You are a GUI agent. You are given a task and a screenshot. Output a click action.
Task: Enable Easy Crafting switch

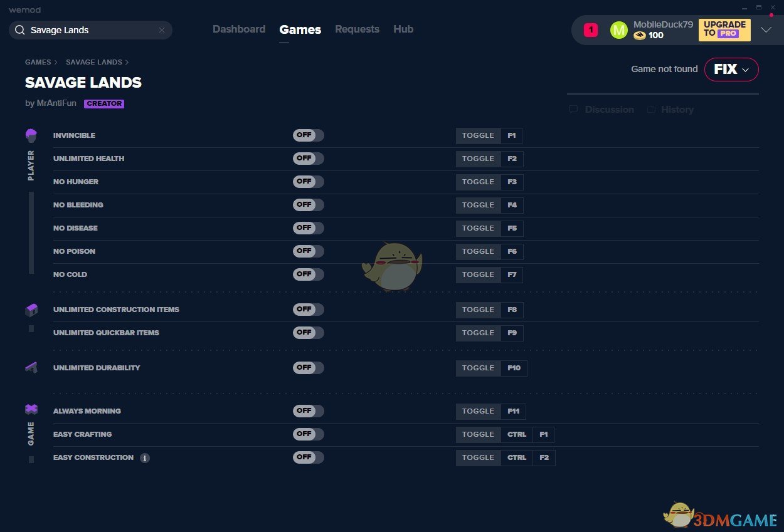(x=308, y=434)
